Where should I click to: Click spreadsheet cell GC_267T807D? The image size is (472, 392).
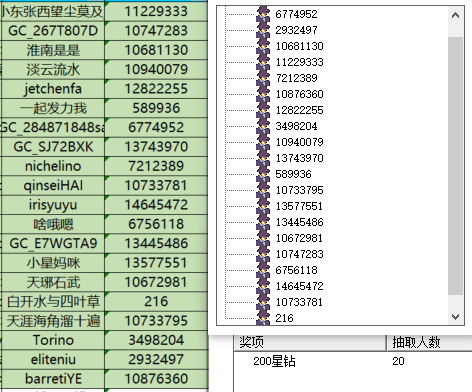click(53, 31)
